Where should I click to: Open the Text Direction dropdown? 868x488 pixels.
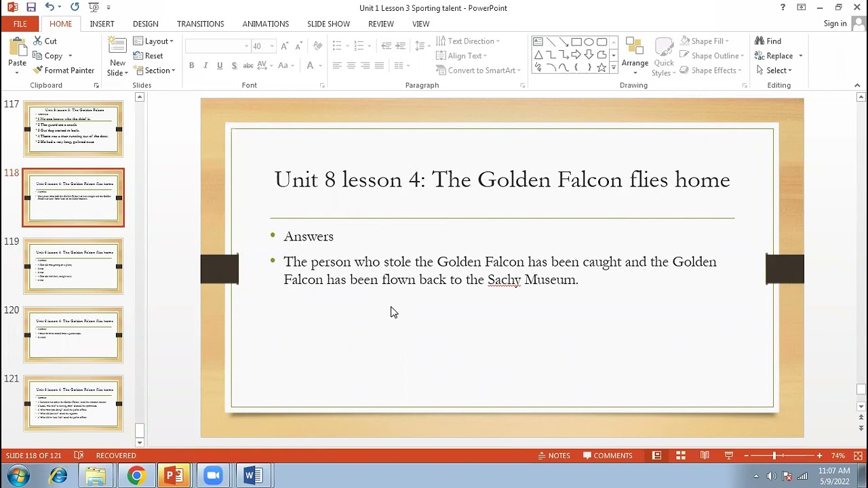467,41
